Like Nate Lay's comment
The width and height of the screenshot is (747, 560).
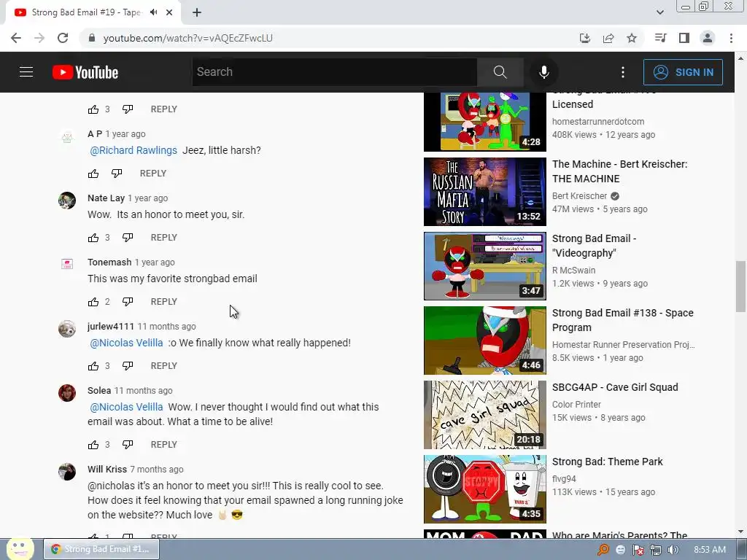(x=93, y=238)
